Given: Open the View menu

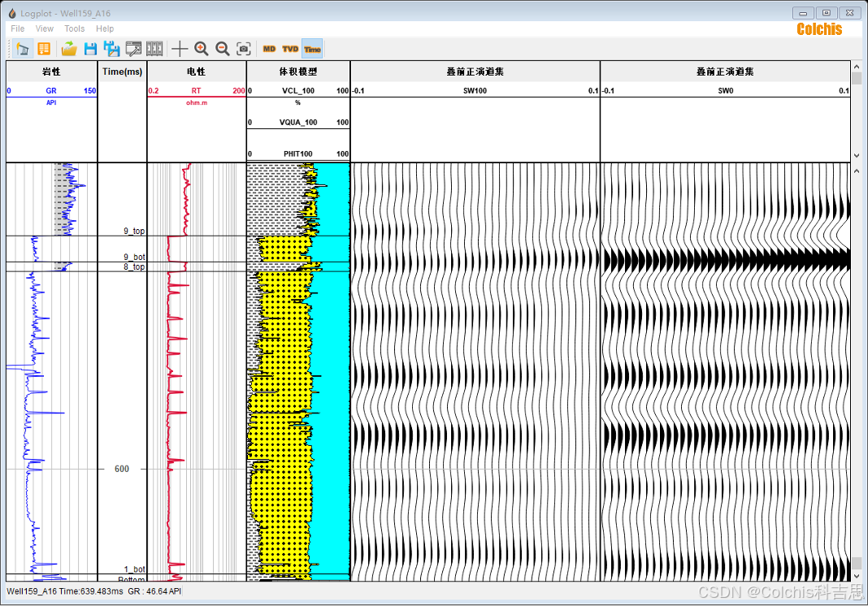Looking at the screenshot, I should pyautogui.click(x=44, y=28).
